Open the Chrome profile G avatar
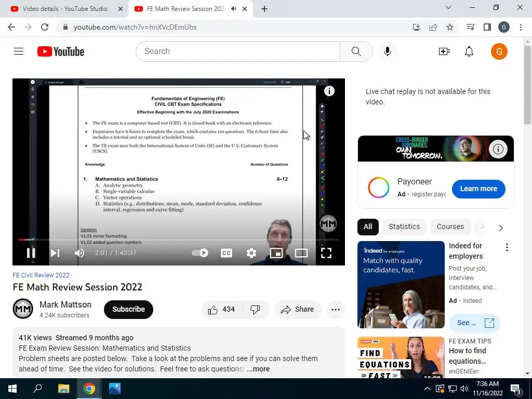532x399 pixels. (503, 27)
